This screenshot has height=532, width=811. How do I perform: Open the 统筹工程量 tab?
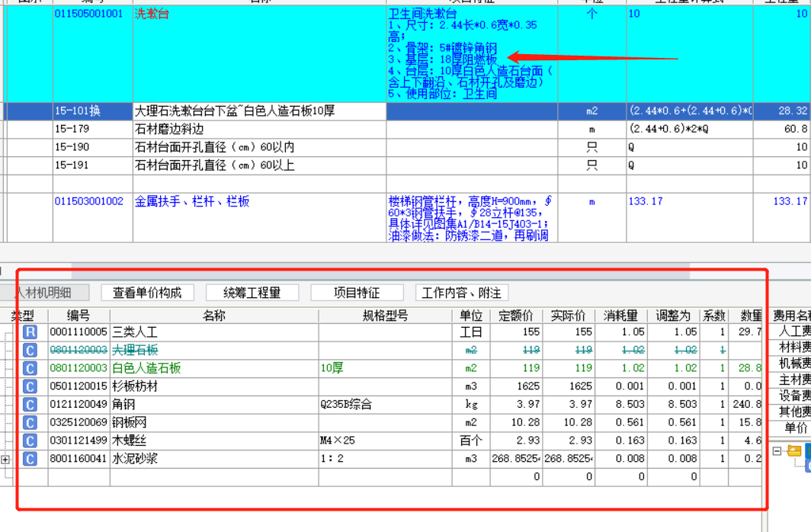pos(252,293)
